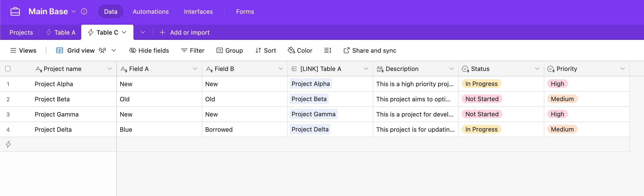Open the Field B column dropdown

[280, 69]
